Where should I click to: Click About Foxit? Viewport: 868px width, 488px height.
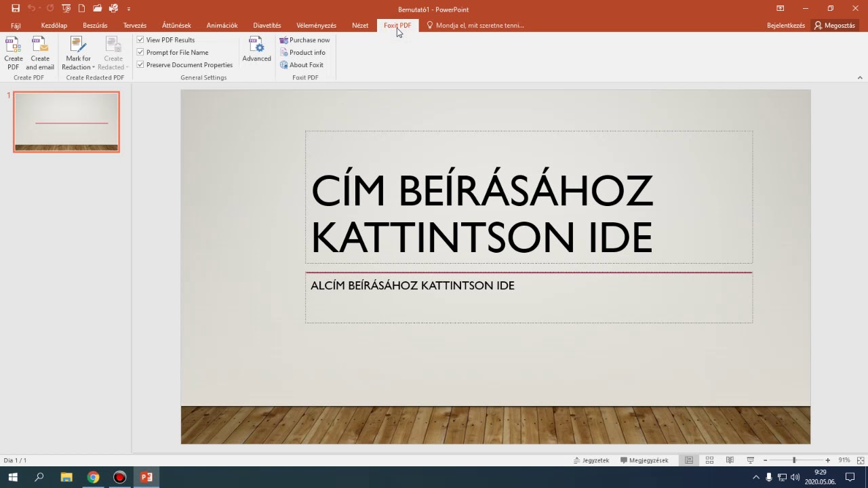(x=302, y=64)
